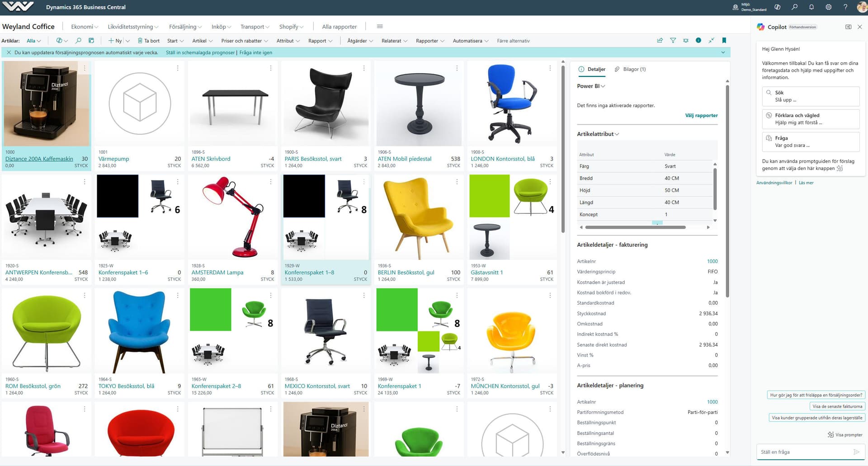This screenshot has width=868, height=466.
Task: Open the Tell Me search magnifier in header
Action: pos(794,7)
